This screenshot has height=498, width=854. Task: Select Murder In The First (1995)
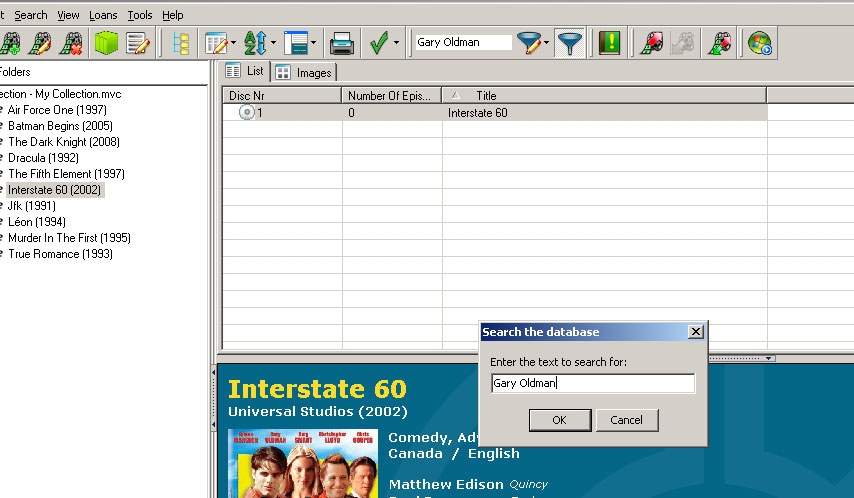pos(69,238)
